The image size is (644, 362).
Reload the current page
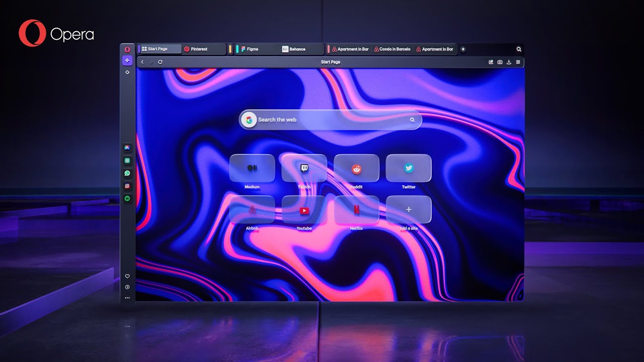click(x=159, y=62)
